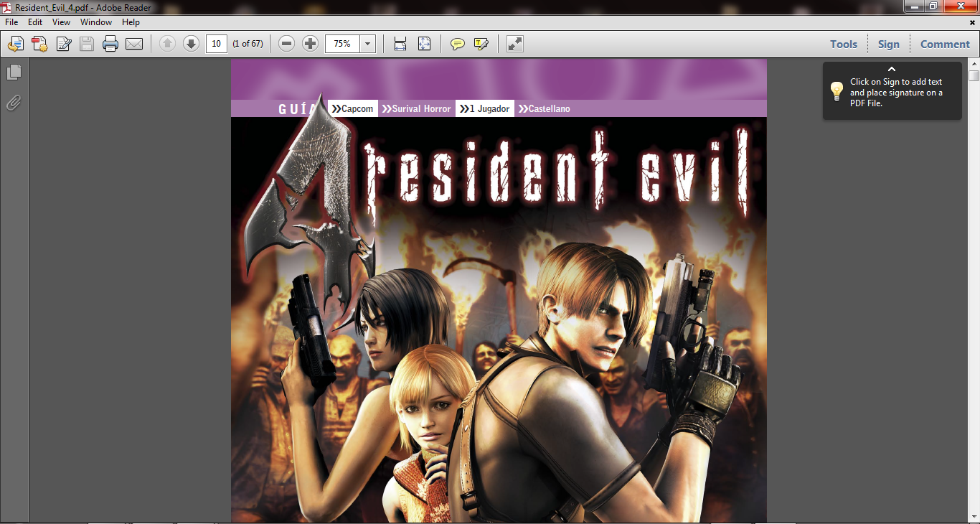
Task: Minimize the Adobe Reader window
Action: pos(913,6)
